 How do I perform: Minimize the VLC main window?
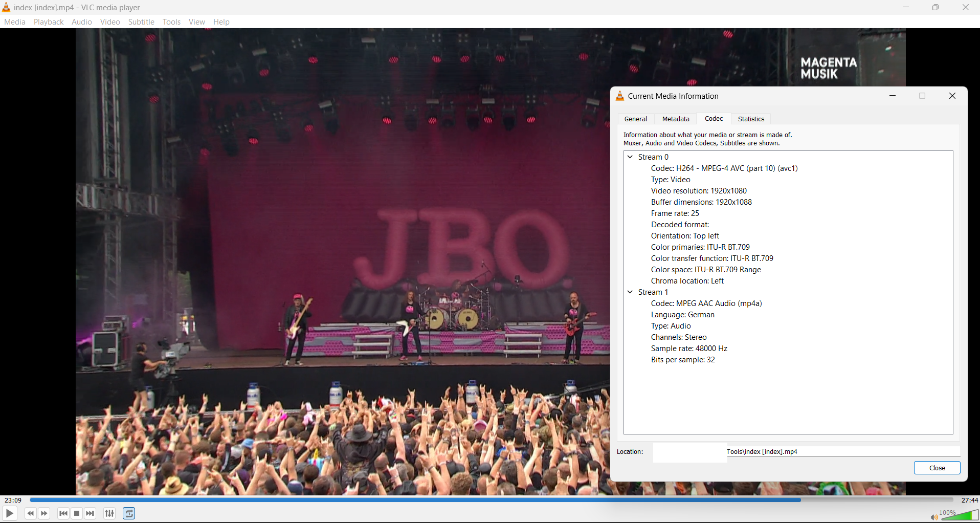click(x=906, y=8)
